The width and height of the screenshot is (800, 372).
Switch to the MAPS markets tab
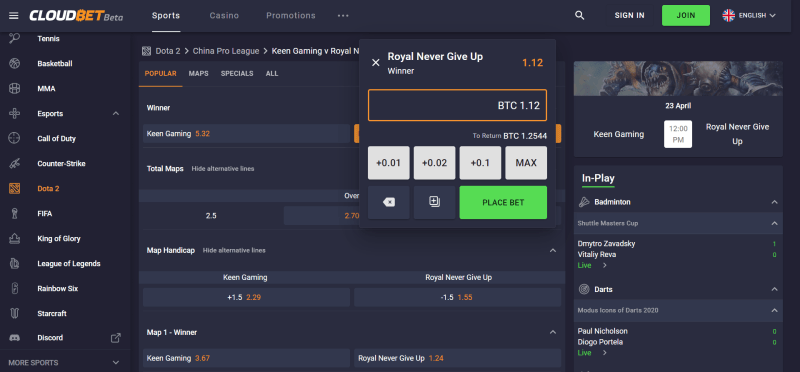198,73
